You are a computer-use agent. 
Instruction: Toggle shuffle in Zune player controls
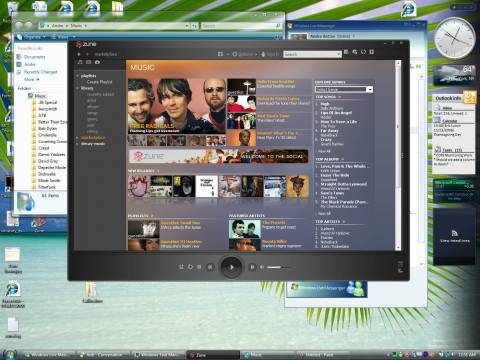pos(181,267)
